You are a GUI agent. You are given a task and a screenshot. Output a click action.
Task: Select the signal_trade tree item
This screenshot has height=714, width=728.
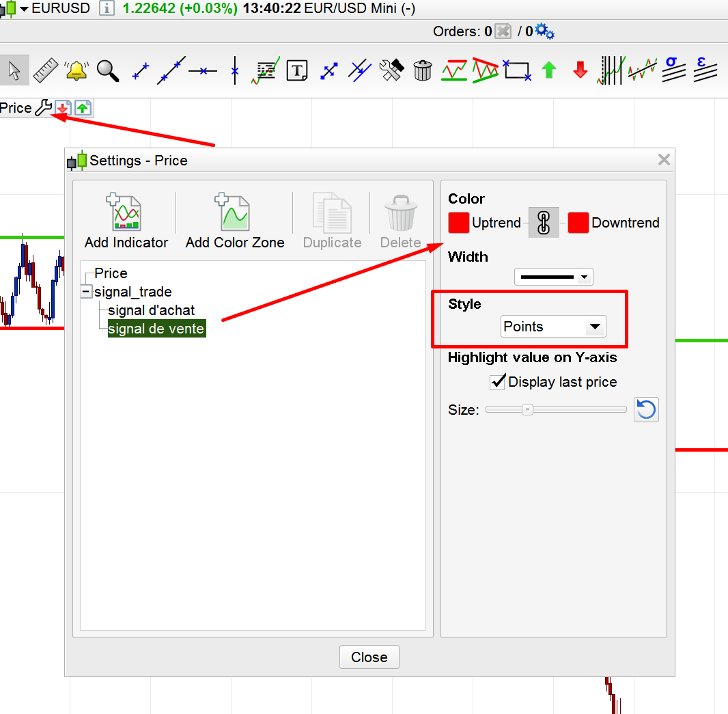coord(132,292)
